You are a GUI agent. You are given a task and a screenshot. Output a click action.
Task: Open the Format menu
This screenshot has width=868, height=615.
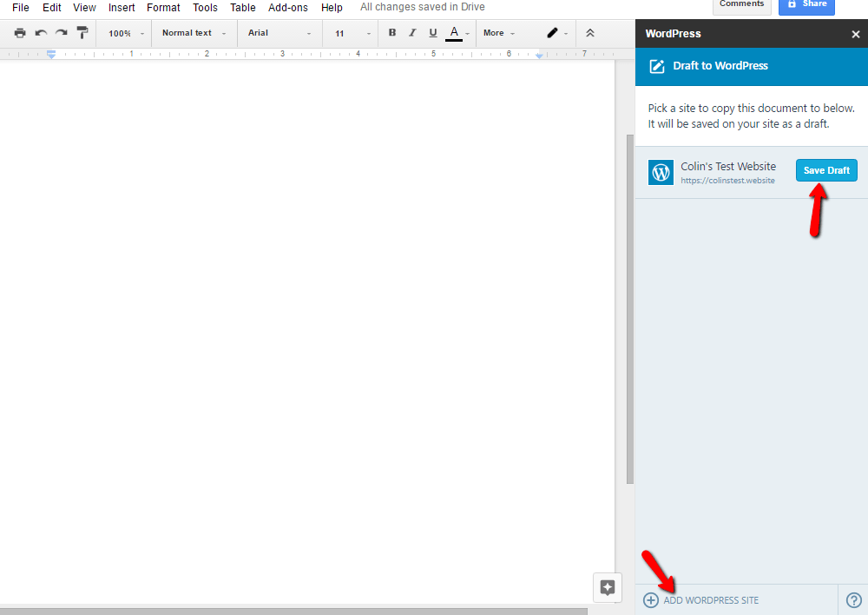pos(163,8)
